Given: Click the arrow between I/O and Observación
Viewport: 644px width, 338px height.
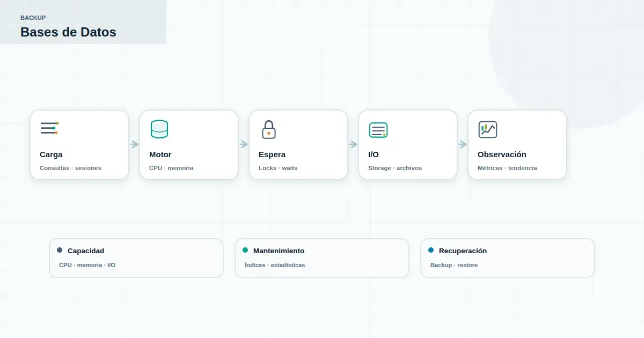Looking at the screenshot, I should (463, 144).
